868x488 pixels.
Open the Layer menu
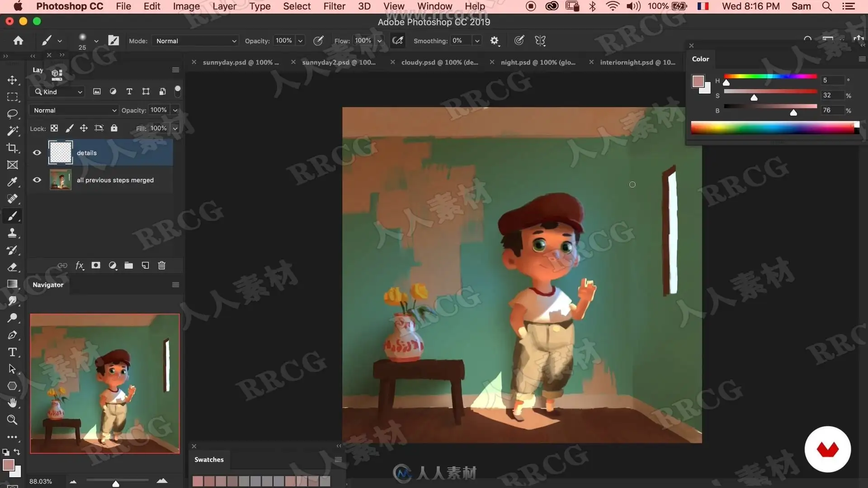point(224,6)
